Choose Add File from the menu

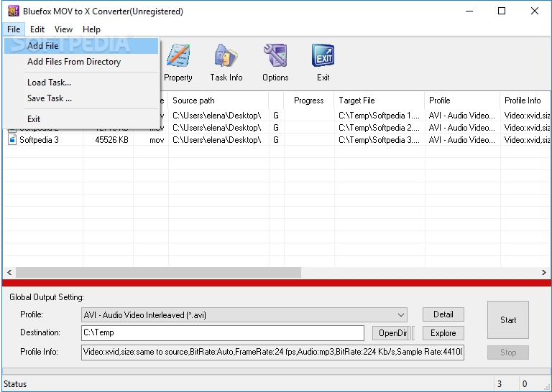tap(81, 46)
